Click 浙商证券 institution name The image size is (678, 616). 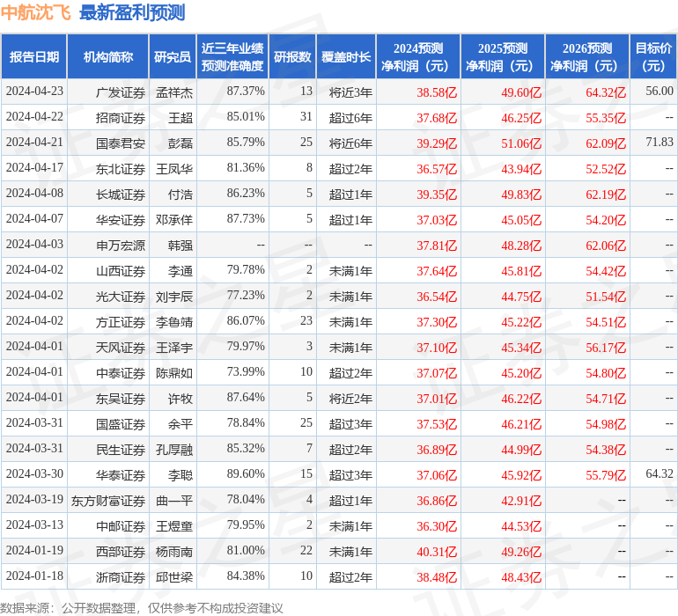click(121, 577)
